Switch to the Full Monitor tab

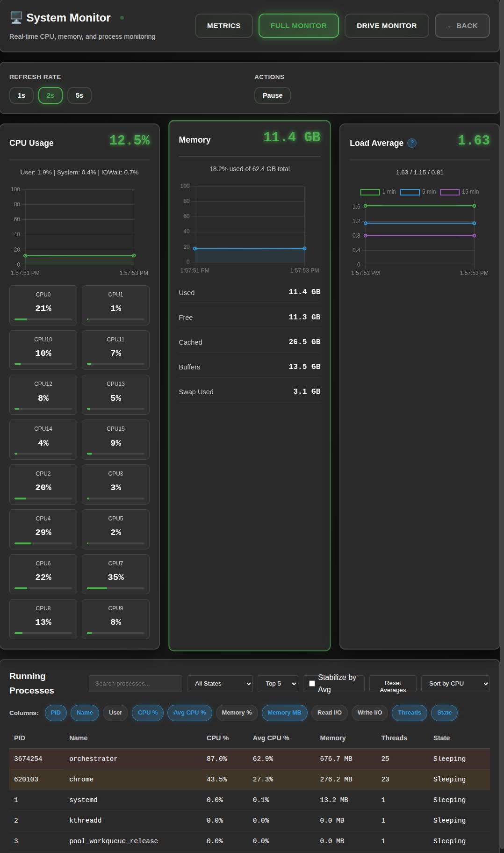pyautogui.click(x=299, y=26)
